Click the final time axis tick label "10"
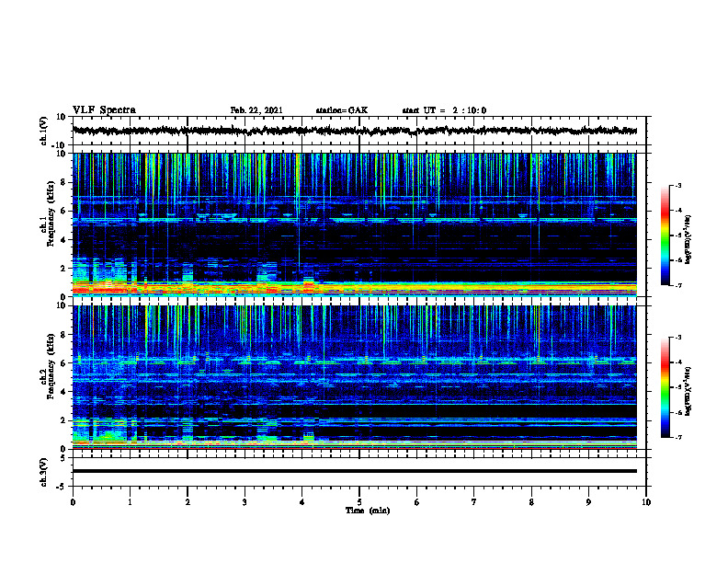The image size is (728, 563). [x=646, y=502]
